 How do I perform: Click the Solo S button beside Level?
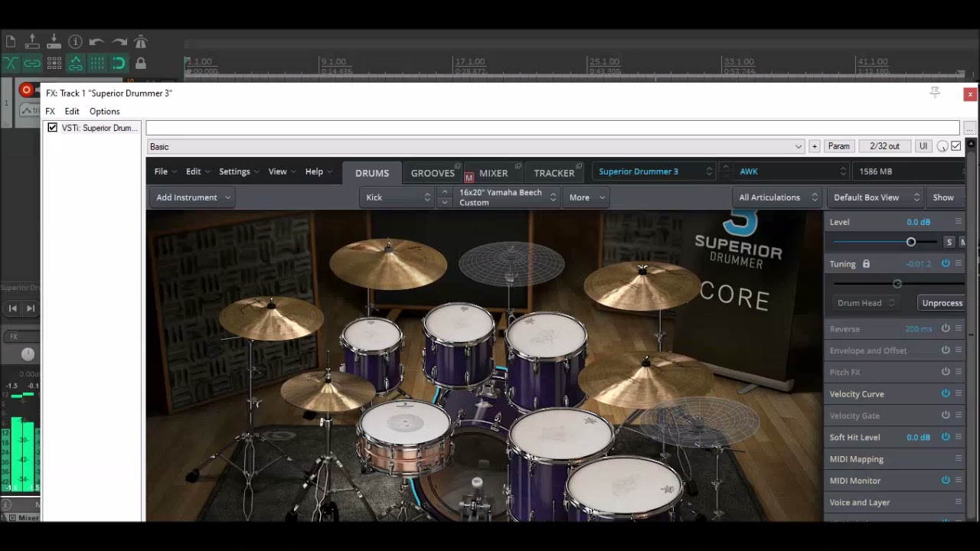949,242
